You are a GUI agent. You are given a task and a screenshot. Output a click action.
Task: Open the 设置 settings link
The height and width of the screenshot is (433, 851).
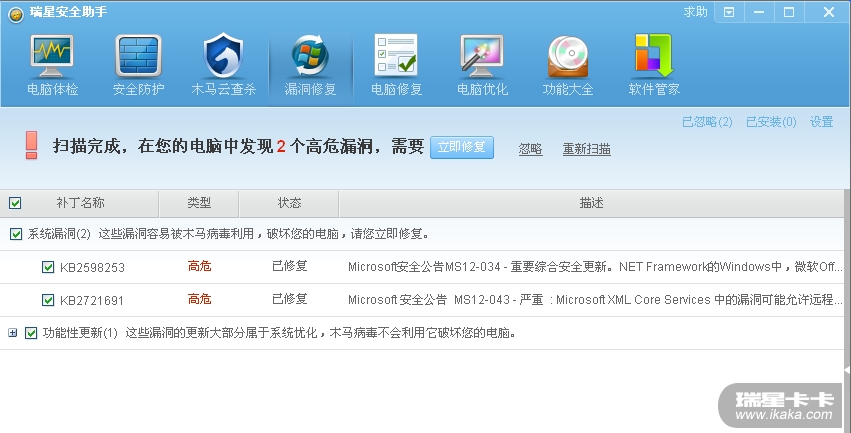[x=821, y=122]
